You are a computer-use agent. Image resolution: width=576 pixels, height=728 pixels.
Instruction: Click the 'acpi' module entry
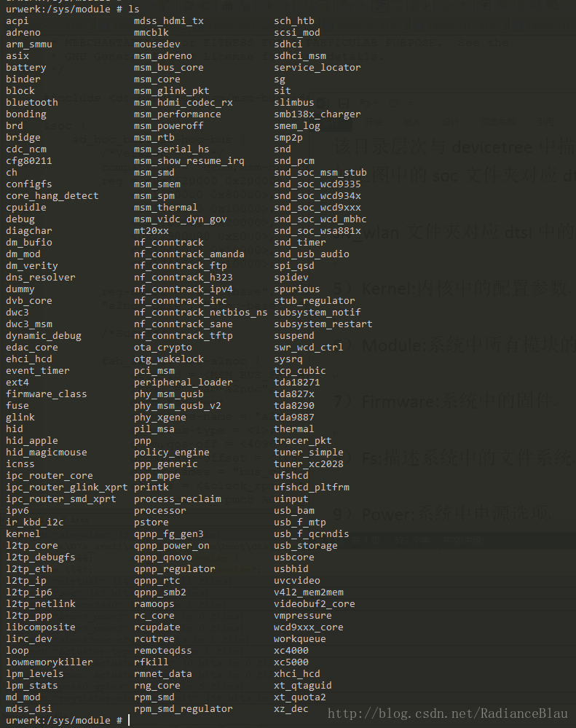(x=17, y=21)
